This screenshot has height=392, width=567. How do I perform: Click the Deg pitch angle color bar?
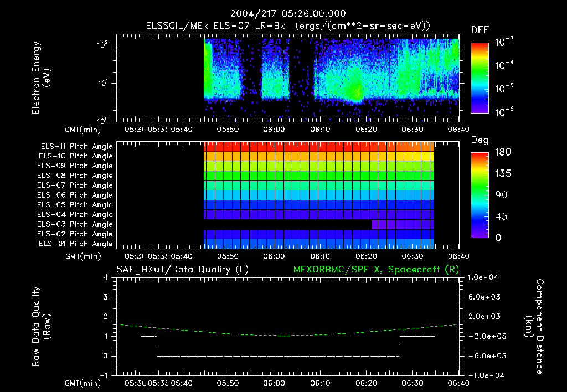click(480, 195)
